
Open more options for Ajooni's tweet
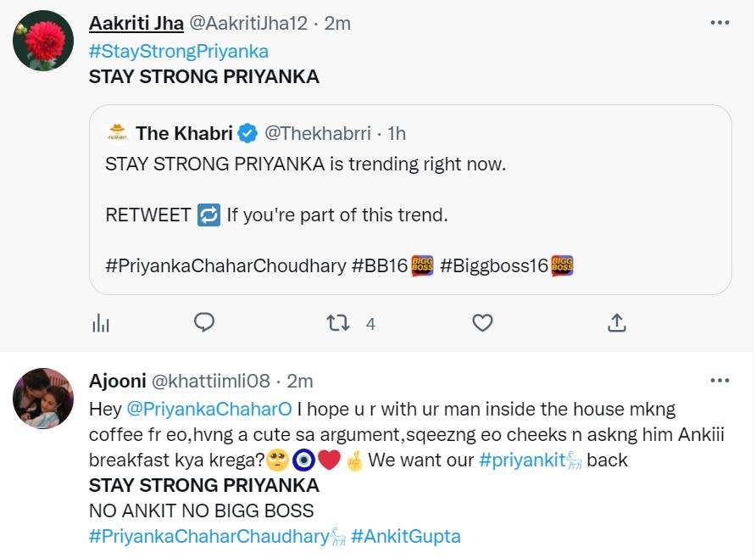pos(720,380)
